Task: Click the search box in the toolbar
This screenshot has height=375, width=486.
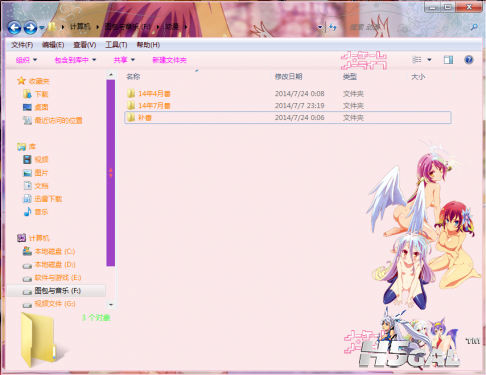Action: (410, 27)
